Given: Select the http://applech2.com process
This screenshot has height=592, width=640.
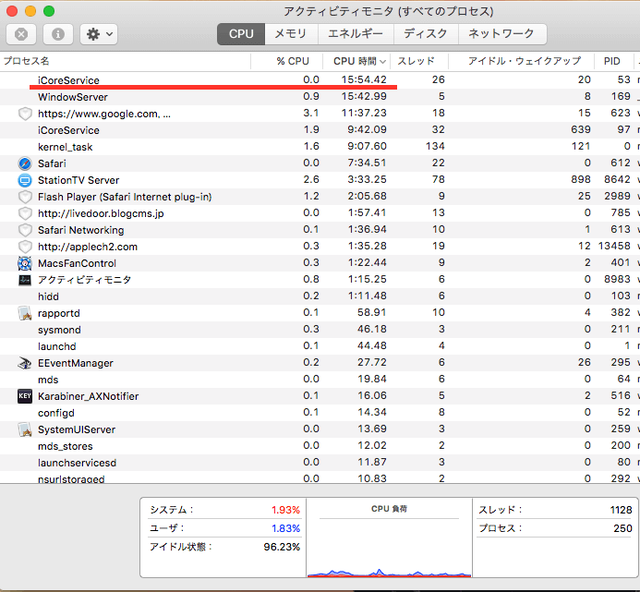Looking at the screenshot, I should point(88,247).
